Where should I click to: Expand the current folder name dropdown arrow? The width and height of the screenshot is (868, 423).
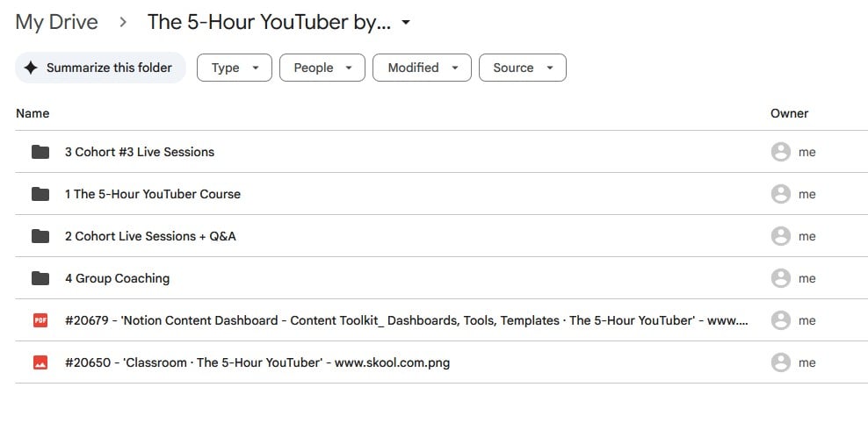406,23
